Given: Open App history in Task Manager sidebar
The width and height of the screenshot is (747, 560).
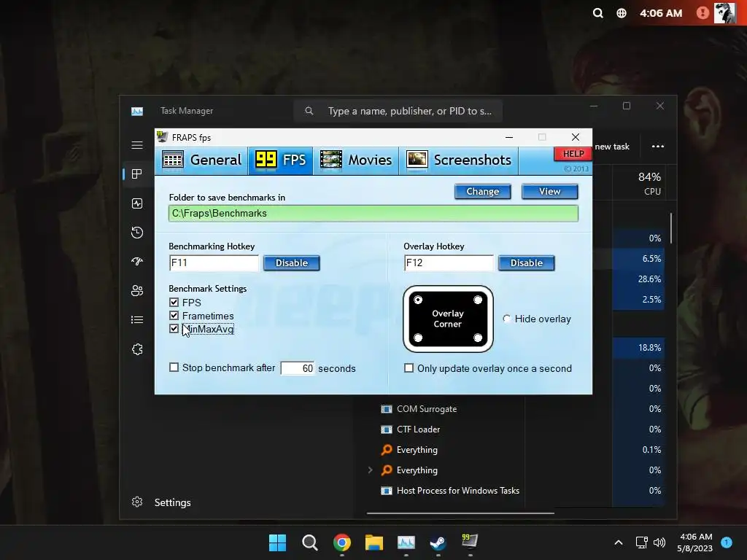Looking at the screenshot, I should click(x=137, y=233).
